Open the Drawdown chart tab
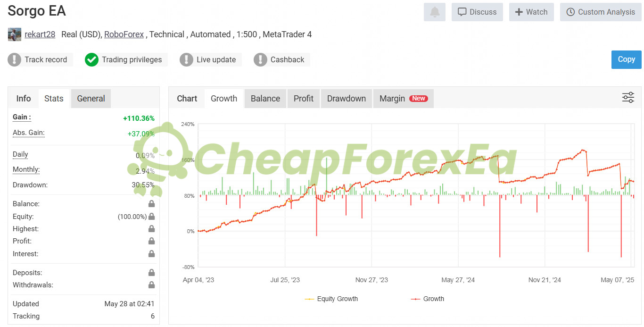This screenshot has height=327, width=644. [x=347, y=99]
